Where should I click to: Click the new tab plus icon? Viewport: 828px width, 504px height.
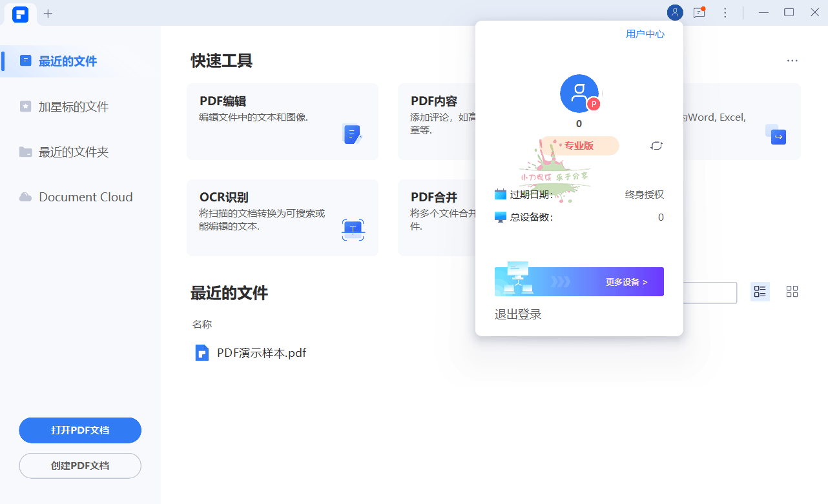(x=48, y=14)
